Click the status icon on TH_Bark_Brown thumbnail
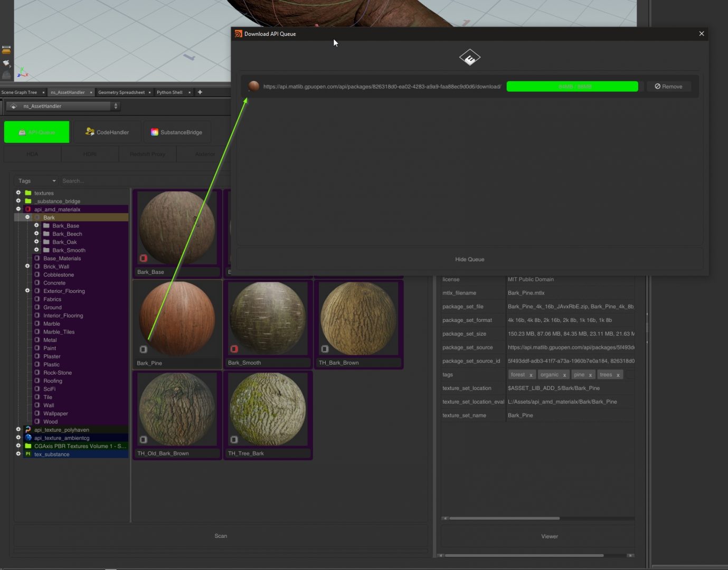This screenshot has width=728, height=570. [x=325, y=349]
